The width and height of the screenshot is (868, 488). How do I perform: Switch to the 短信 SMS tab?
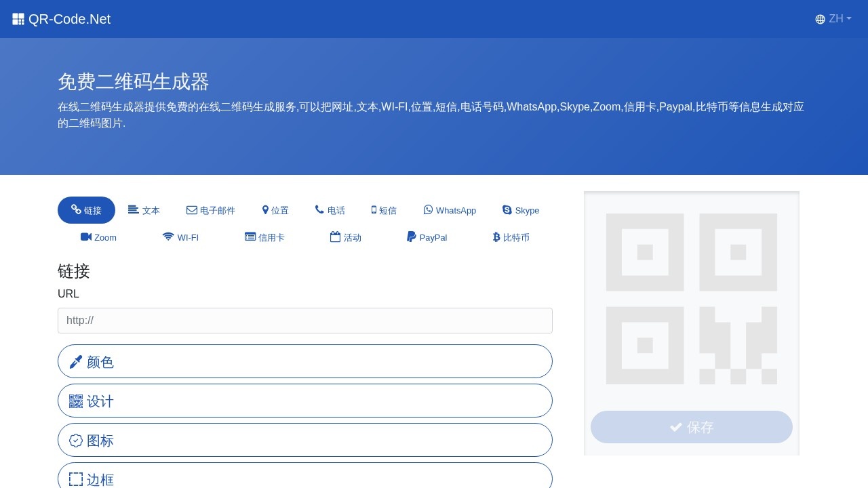coord(384,210)
